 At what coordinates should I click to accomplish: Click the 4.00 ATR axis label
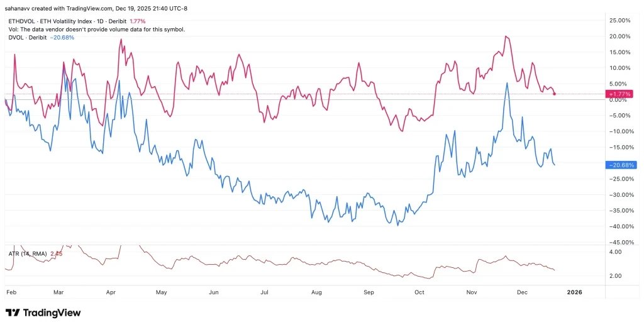(x=616, y=252)
